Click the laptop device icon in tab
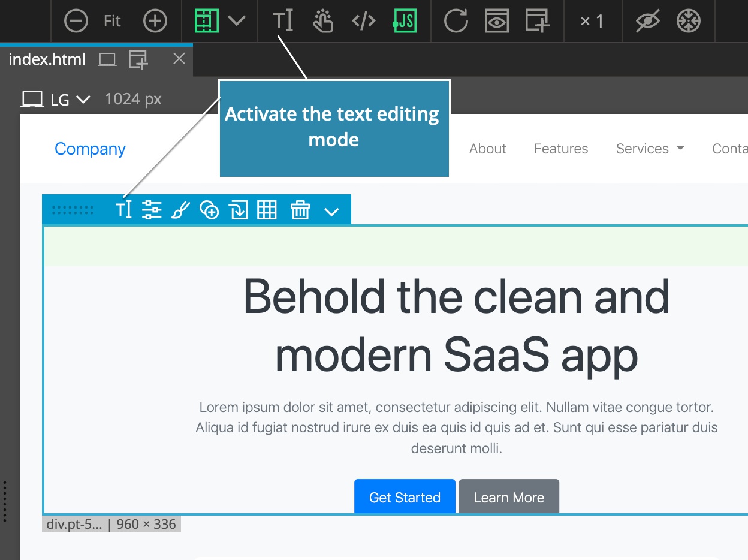Viewport: 748px width, 560px height. pyautogui.click(x=107, y=59)
